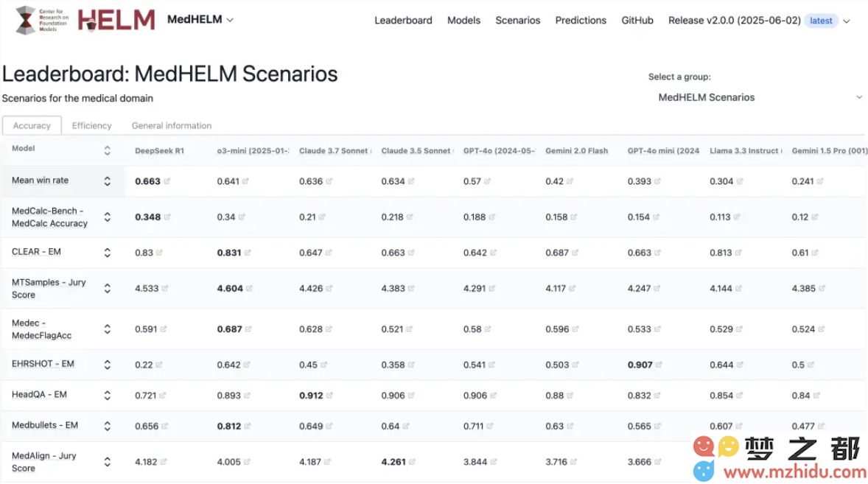Open the MedHELM project dropdown
The image size is (868, 484).
click(200, 19)
